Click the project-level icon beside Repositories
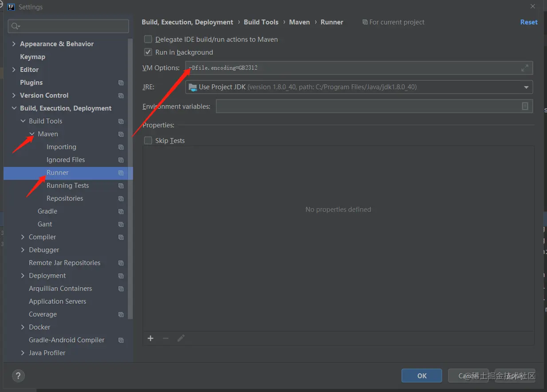This screenshot has height=392, width=547. click(121, 198)
